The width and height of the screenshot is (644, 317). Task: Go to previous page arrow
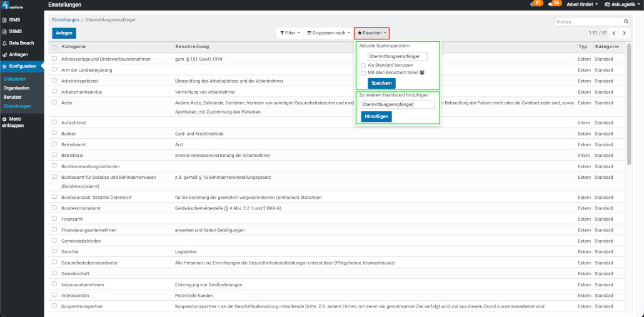[x=614, y=33]
